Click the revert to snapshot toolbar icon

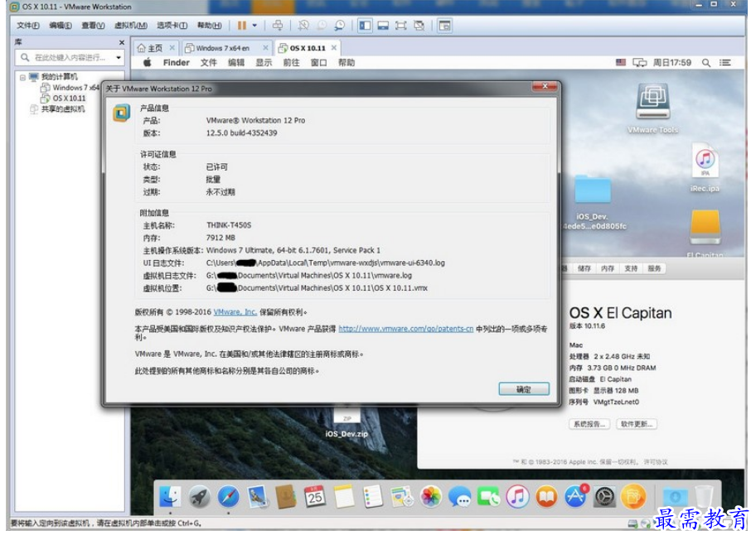[321, 25]
